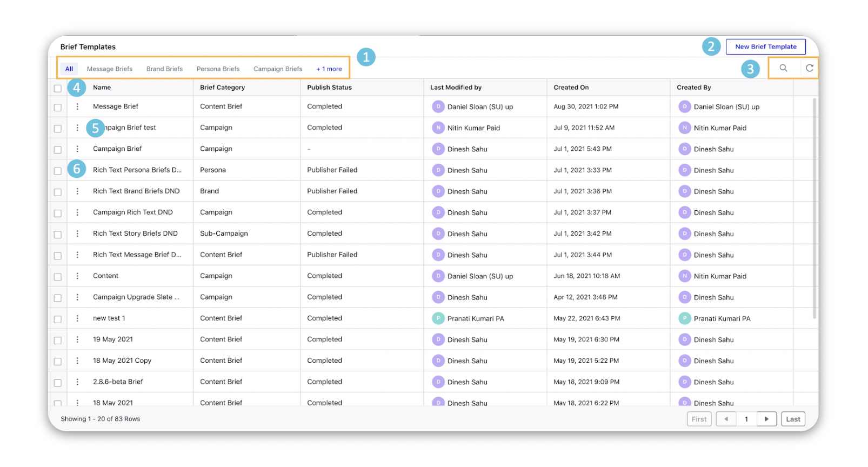Viewport: 868px width, 467px height.
Task: Switch to the All tab
Action: [x=69, y=69]
